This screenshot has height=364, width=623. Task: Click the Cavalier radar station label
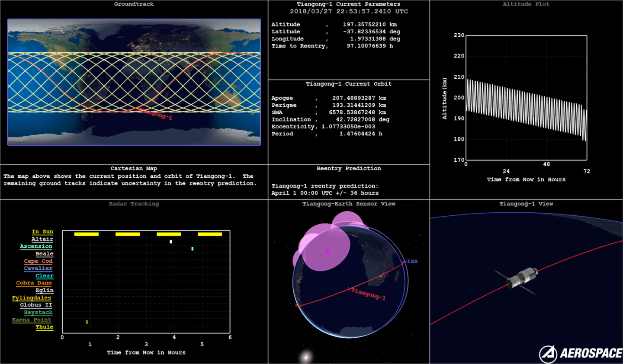click(38, 268)
